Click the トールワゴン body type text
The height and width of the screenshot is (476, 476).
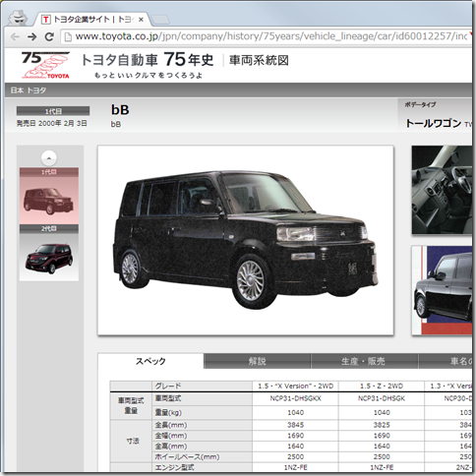click(x=434, y=124)
